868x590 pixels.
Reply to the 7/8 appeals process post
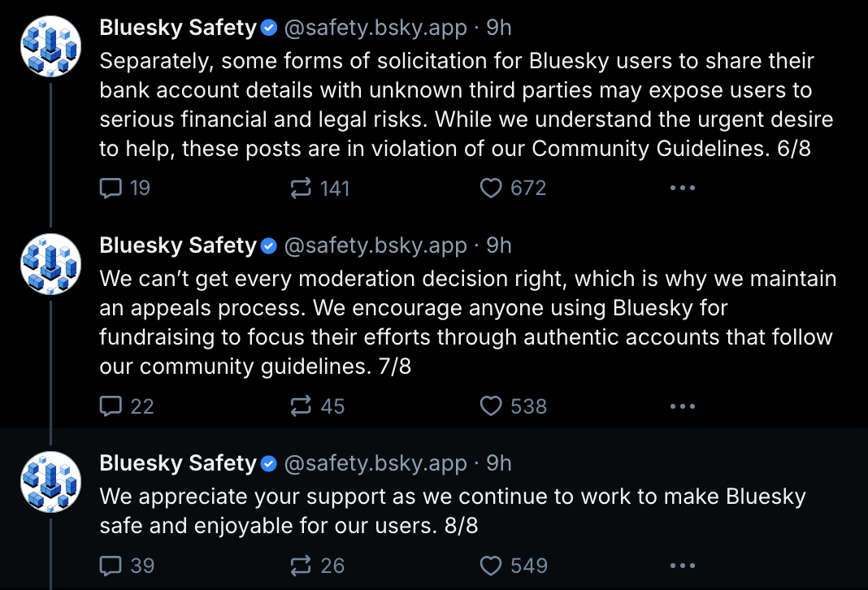tap(126, 406)
